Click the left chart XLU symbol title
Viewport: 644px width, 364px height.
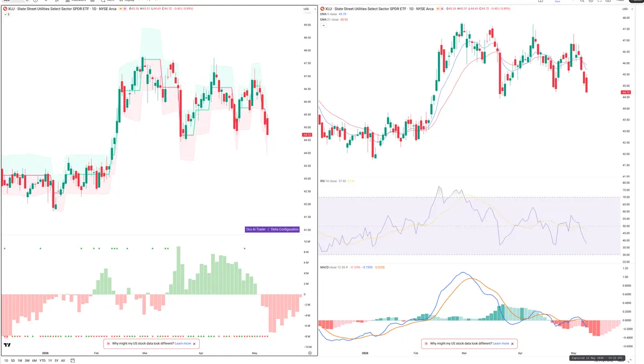[62, 9]
